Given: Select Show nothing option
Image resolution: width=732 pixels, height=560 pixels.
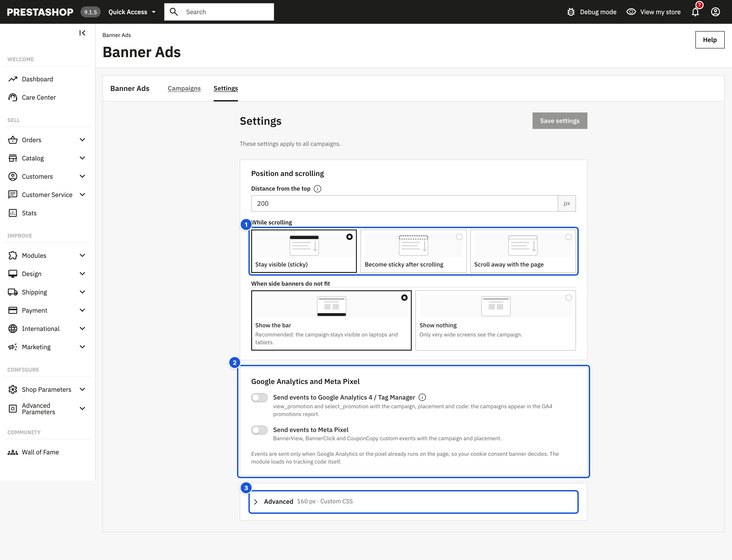Looking at the screenshot, I should click(x=495, y=320).
